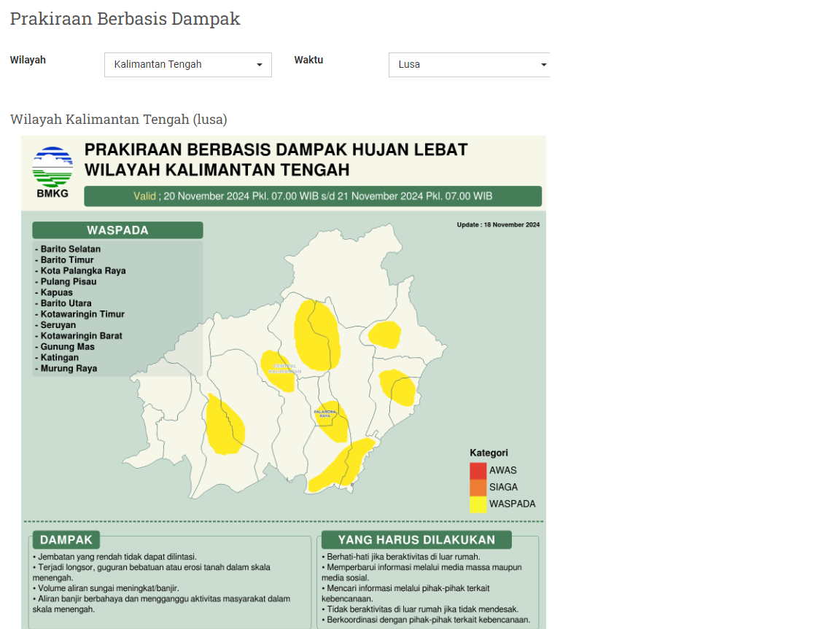Click the 'Wilayah' field label
Screen dimensions: 840x629
(x=28, y=60)
